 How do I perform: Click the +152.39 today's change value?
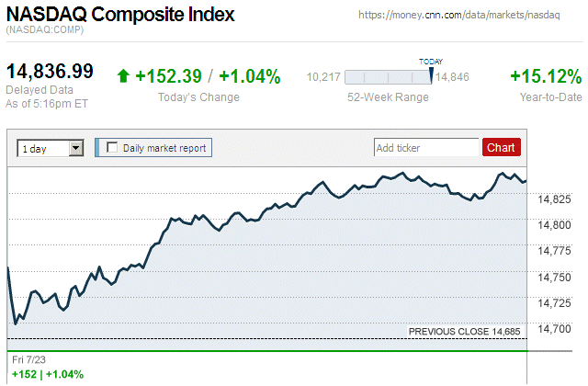(168, 77)
